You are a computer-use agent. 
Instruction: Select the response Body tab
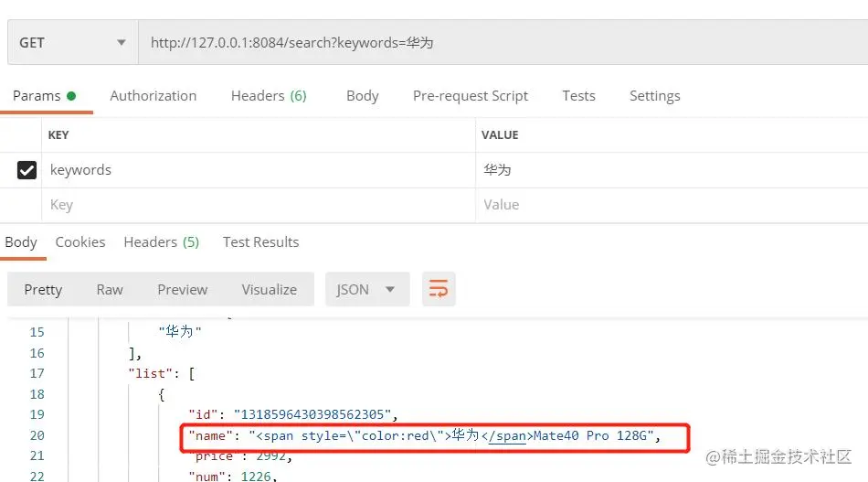(x=21, y=242)
